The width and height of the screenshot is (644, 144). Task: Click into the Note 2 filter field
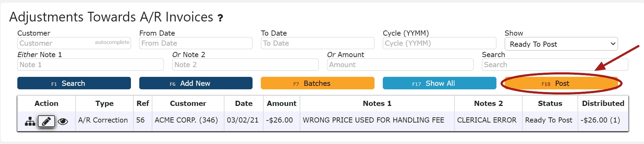point(245,65)
